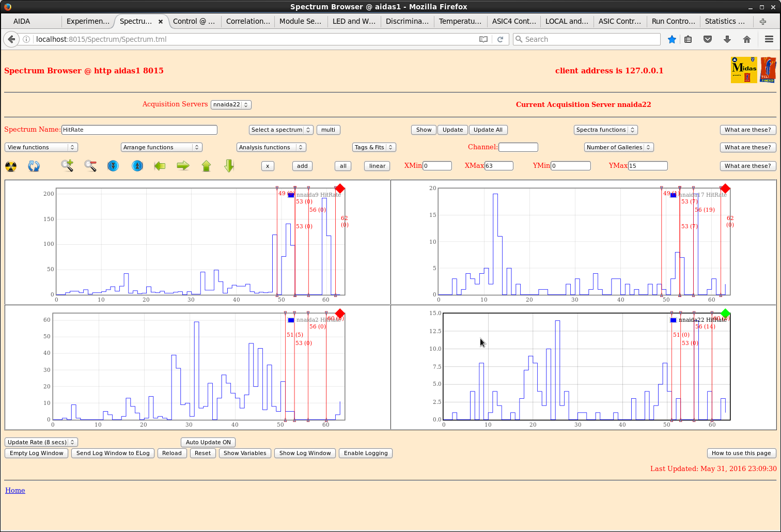Click the YMax input field

tap(648, 166)
